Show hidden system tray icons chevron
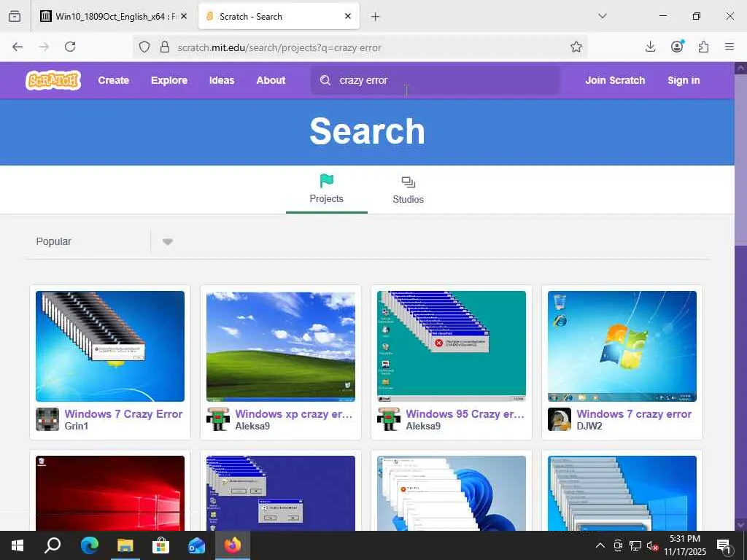Image resolution: width=747 pixels, height=560 pixels. [600, 545]
